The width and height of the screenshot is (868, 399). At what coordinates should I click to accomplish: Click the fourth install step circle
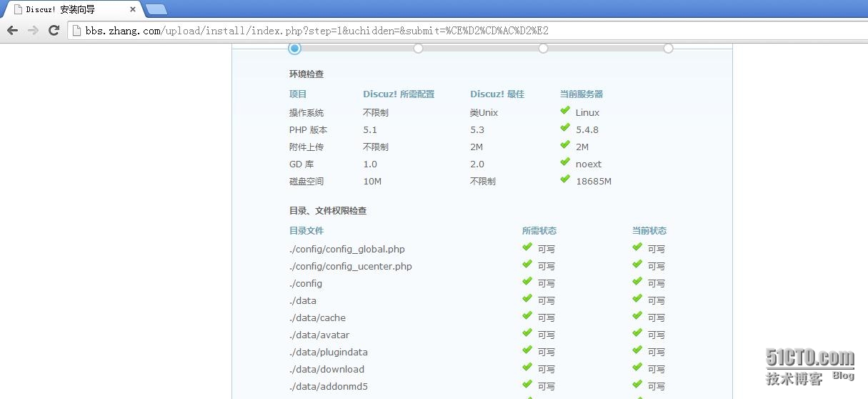668,48
